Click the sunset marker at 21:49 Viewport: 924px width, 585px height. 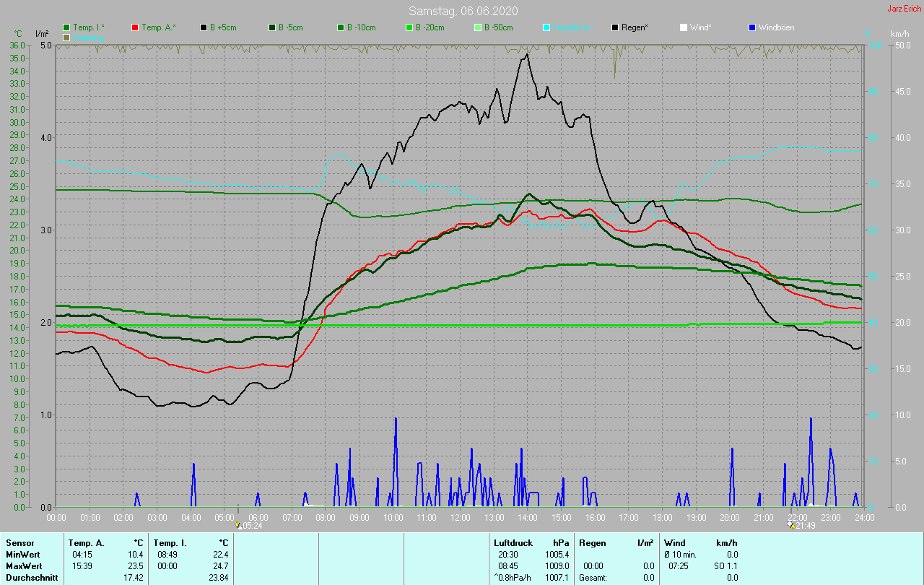[792, 525]
